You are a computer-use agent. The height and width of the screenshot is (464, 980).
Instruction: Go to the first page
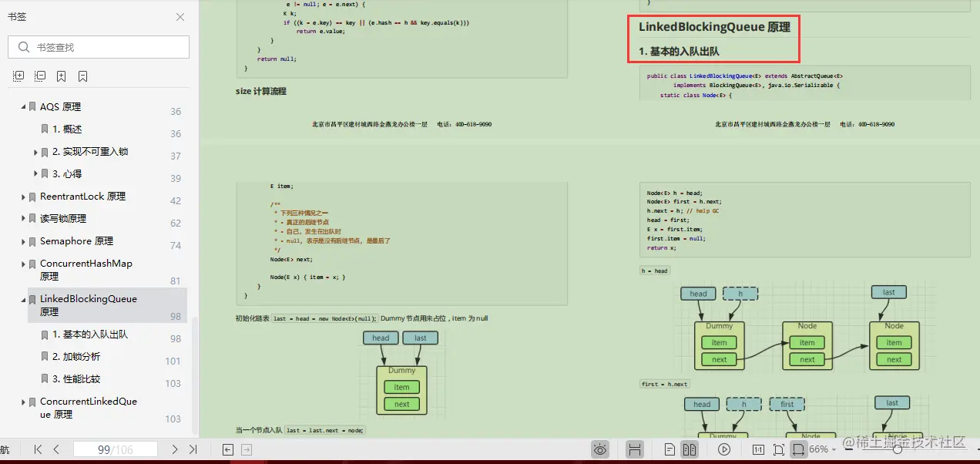(x=38, y=449)
